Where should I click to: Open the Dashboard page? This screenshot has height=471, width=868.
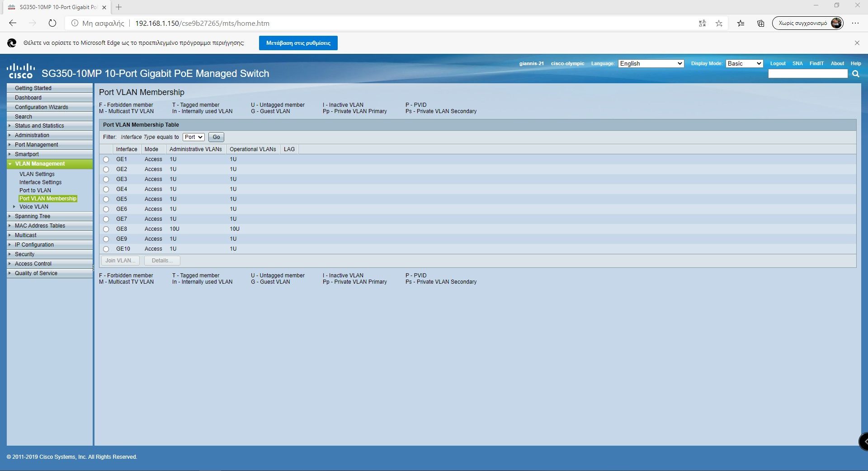50,98
